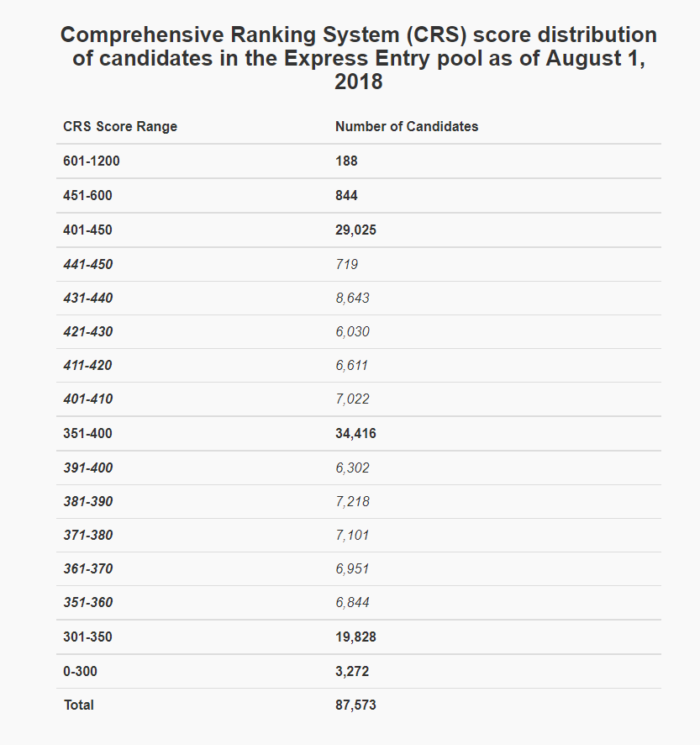Viewport: 700px width, 745px height.
Task: Click the 844 candidates value
Action: tap(346, 195)
